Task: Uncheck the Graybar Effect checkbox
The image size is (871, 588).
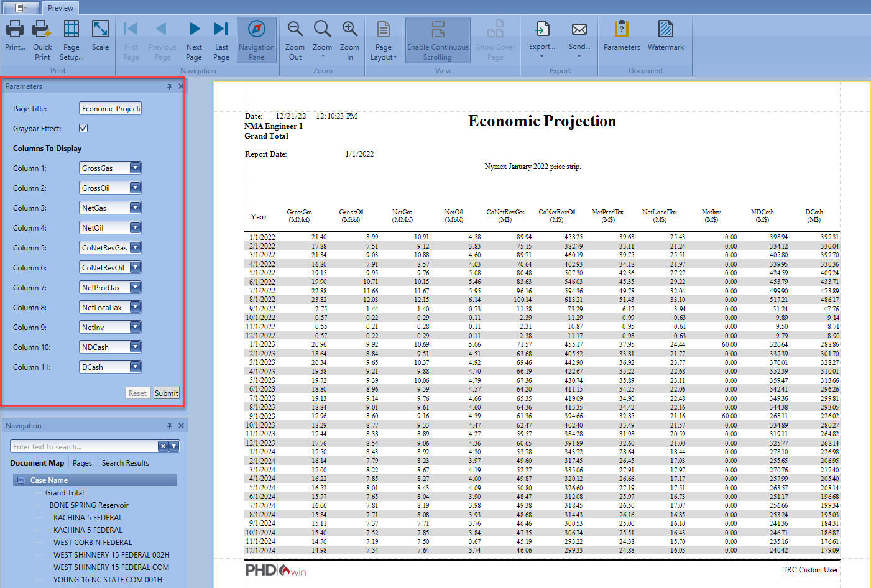Action: [x=83, y=128]
